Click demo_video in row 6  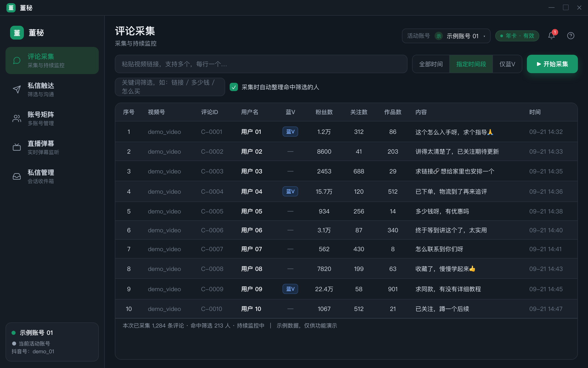164,230
